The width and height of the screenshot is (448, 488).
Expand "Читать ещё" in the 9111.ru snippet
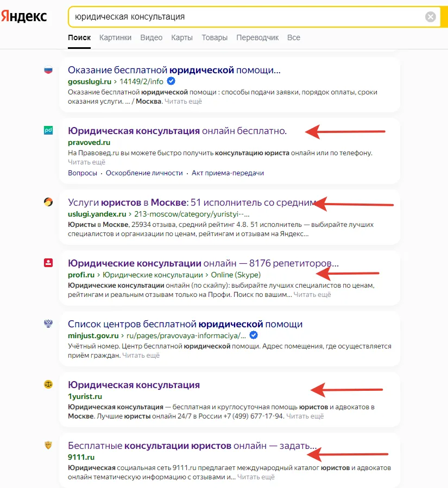click(x=256, y=477)
